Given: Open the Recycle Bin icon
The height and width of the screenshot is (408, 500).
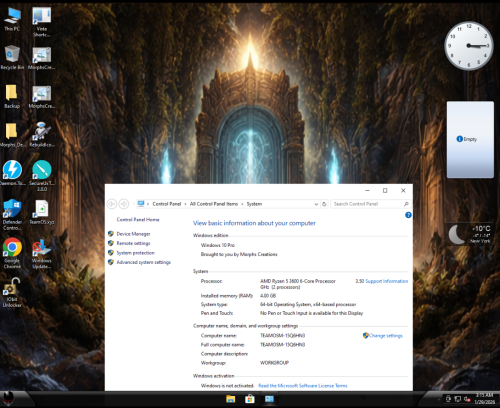Looking at the screenshot, I should (x=12, y=57).
